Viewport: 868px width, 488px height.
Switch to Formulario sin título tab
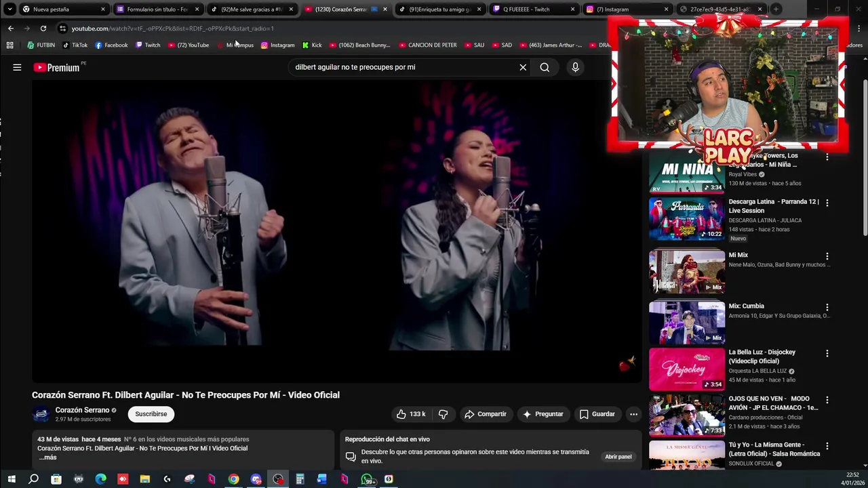157,9
